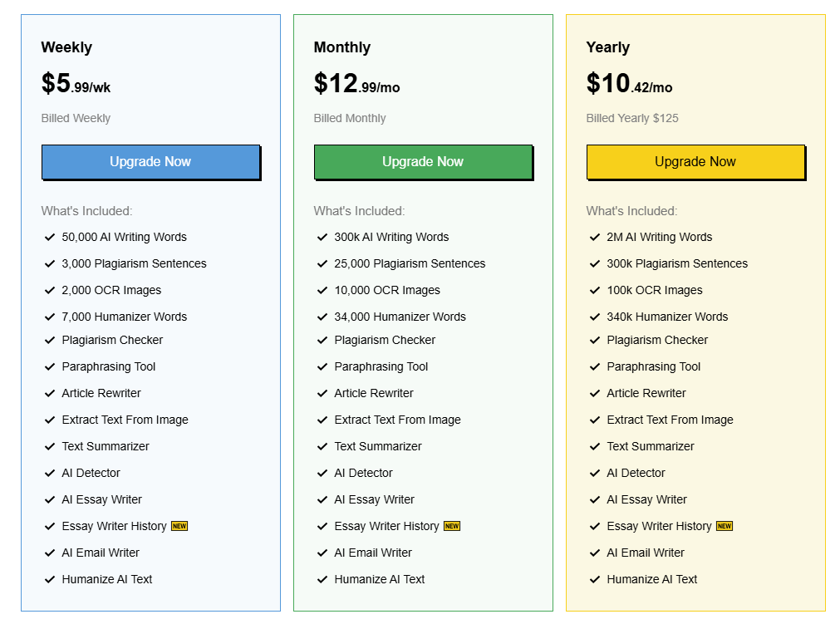840x624 pixels.
Task: Click 2M AI Writing Words in Yearly plan
Action: point(659,237)
